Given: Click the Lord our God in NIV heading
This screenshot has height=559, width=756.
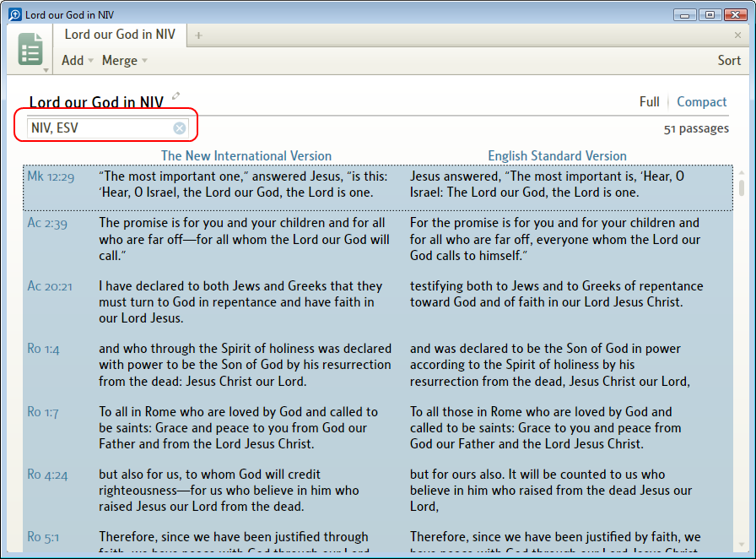Looking at the screenshot, I should coord(96,102).
